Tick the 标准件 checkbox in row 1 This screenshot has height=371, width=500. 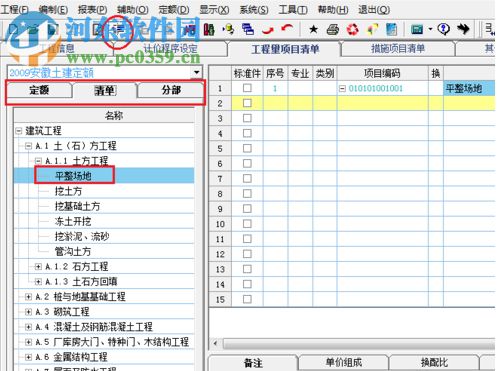point(247,88)
